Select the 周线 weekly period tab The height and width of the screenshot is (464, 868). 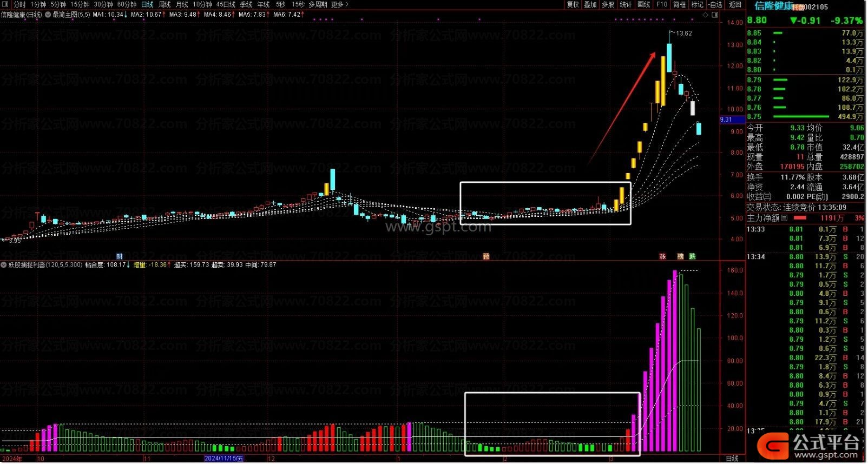pyautogui.click(x=165, y=4)
